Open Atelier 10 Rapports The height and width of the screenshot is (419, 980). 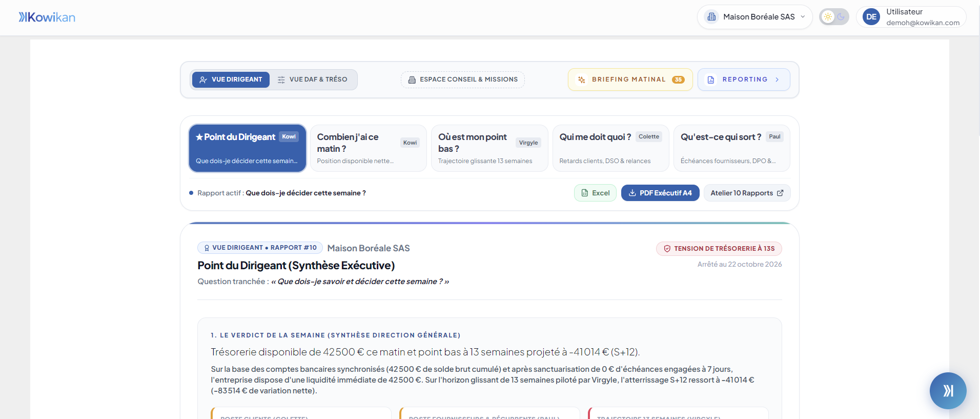click(x=747, y=193)
